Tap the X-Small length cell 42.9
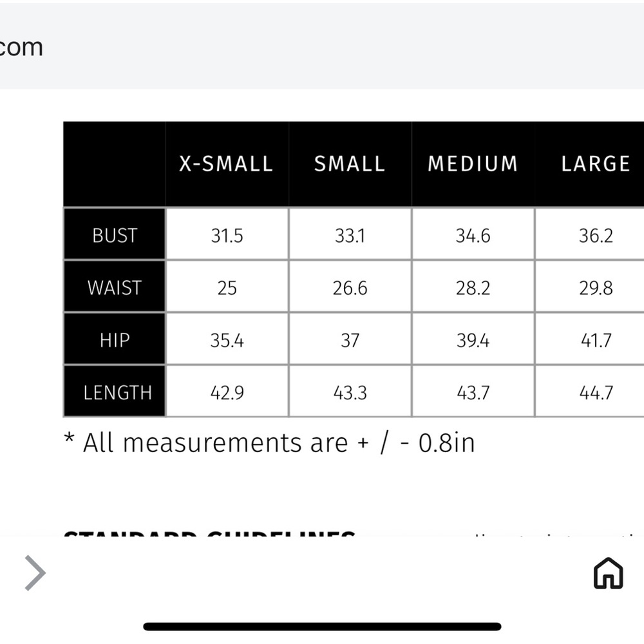The image size is (644, 644). coord(227,392)
